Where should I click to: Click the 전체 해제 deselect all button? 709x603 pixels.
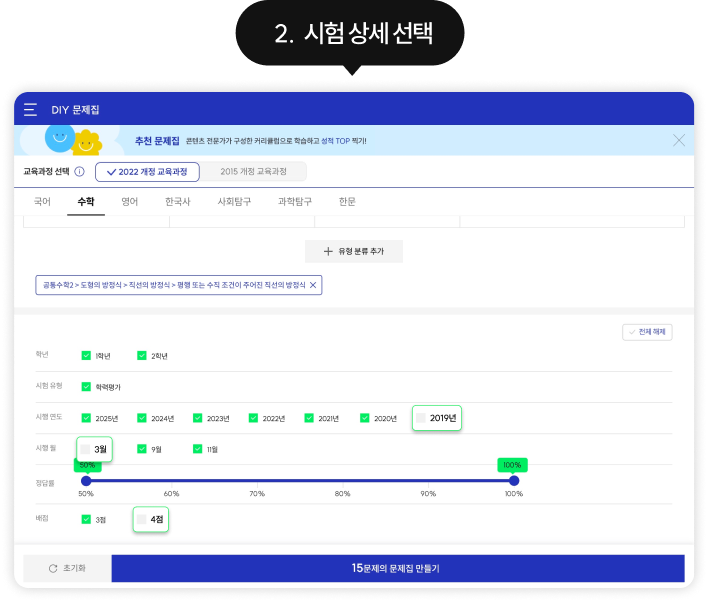pos(647,332)
